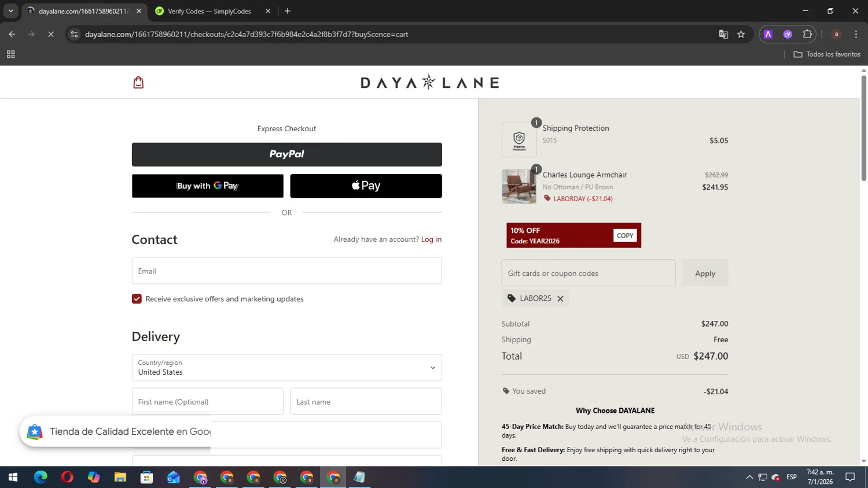Image resolution: width=868 pixels, height=488 pixels.
Task: Click the You saved -$21.04 value
Action: (716, 391)
